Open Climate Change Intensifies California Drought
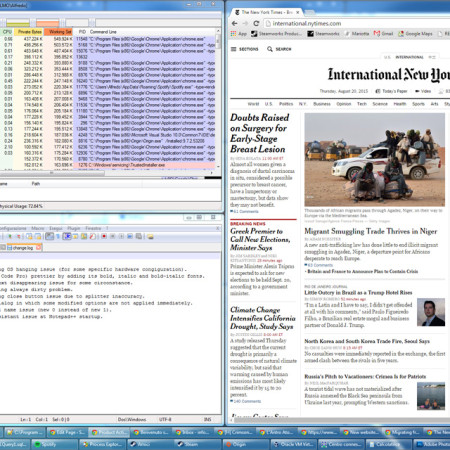 tap(263, 318)
